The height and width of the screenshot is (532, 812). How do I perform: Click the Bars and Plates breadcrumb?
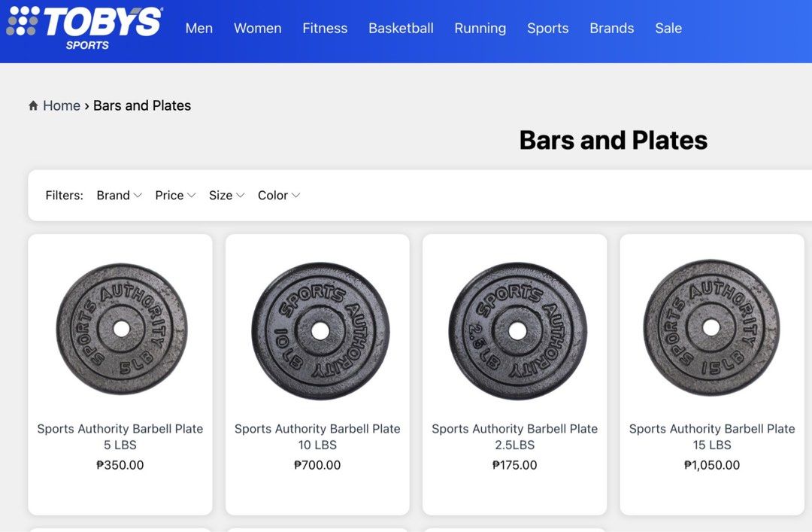click(142, 105)
